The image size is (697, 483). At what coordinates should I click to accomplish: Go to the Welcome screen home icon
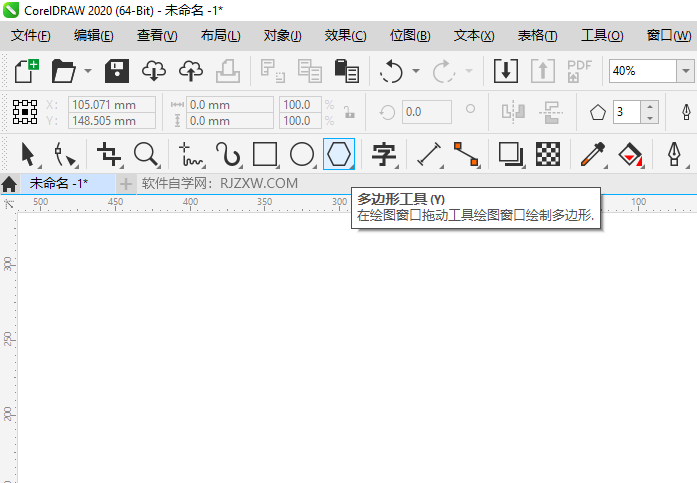9,184
